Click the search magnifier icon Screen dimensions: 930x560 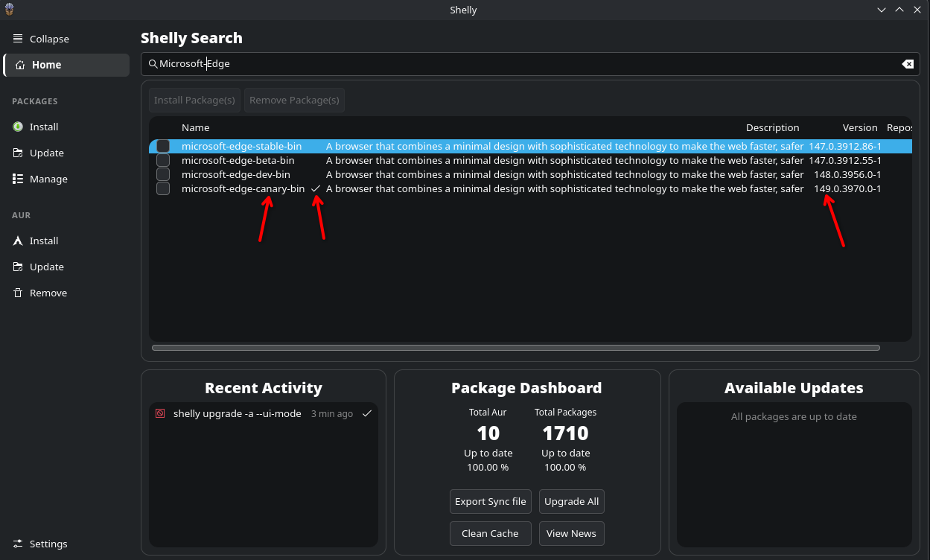(153, 64)
